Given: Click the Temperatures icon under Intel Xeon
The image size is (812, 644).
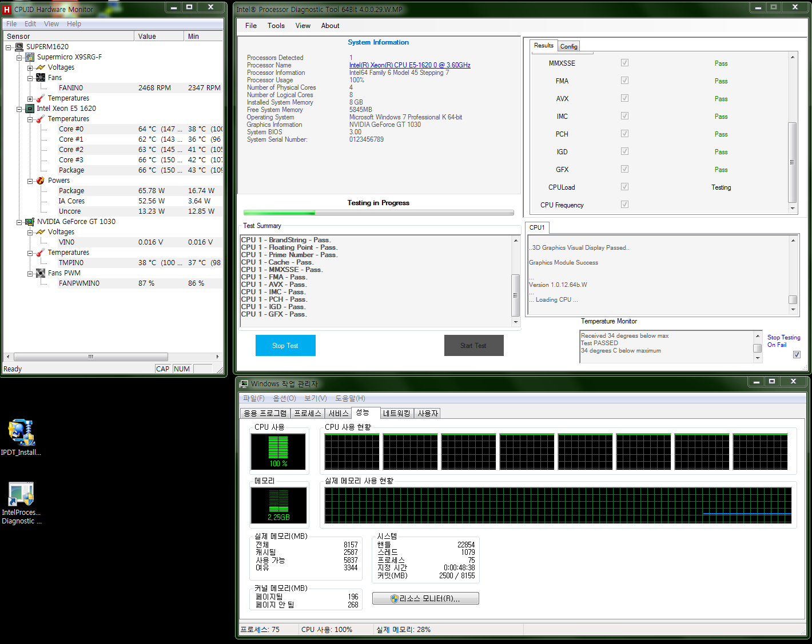Looking at the screenshot, I should [x=41, y=119].
